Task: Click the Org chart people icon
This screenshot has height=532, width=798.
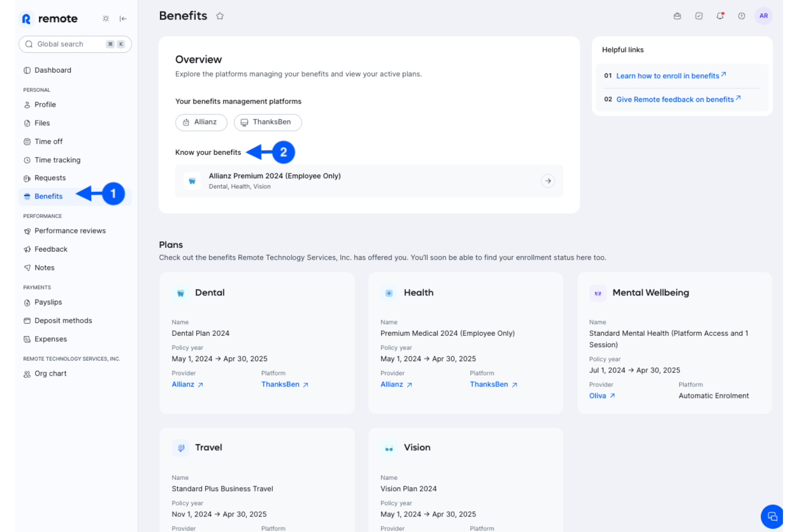Action: [27, 374]
